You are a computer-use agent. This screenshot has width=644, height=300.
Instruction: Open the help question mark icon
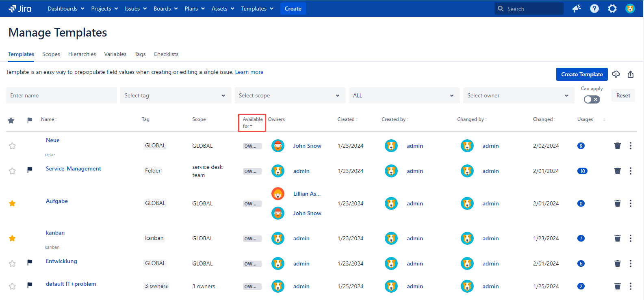594,9
